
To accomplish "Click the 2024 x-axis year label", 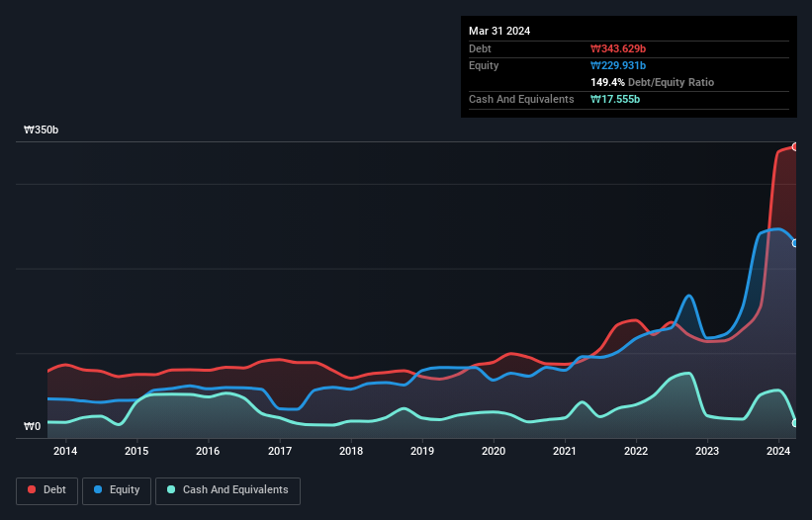I will click(x=778, y=451).
